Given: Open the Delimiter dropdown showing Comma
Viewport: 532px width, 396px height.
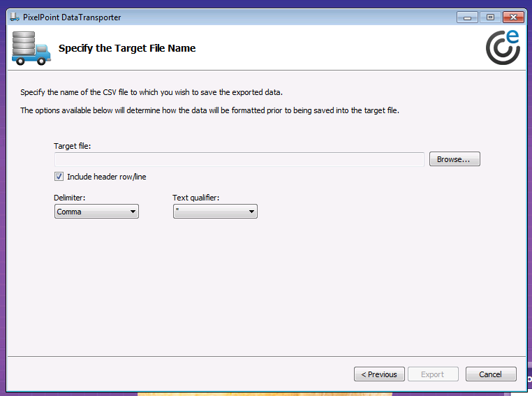Looking at the screenshot, I should (96, 212).
